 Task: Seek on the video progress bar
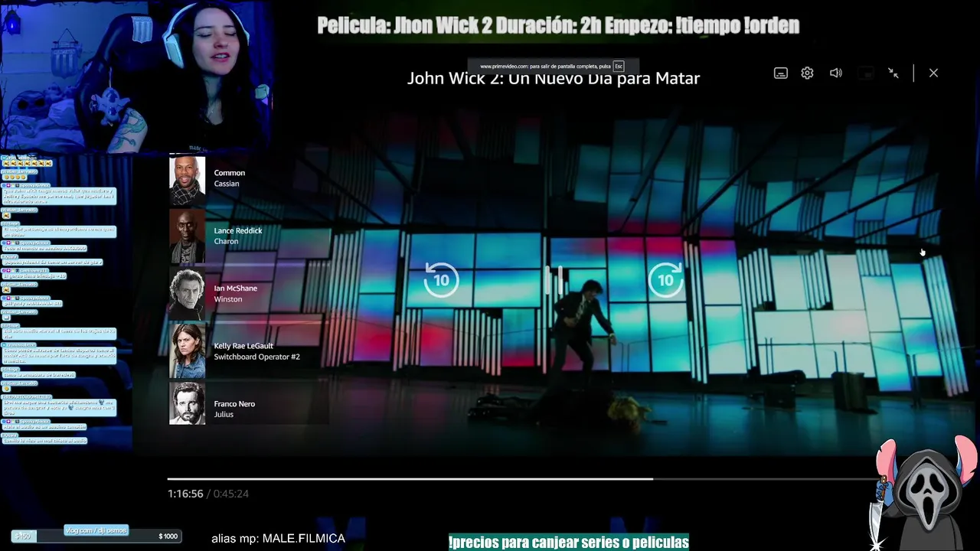[523, 479]
